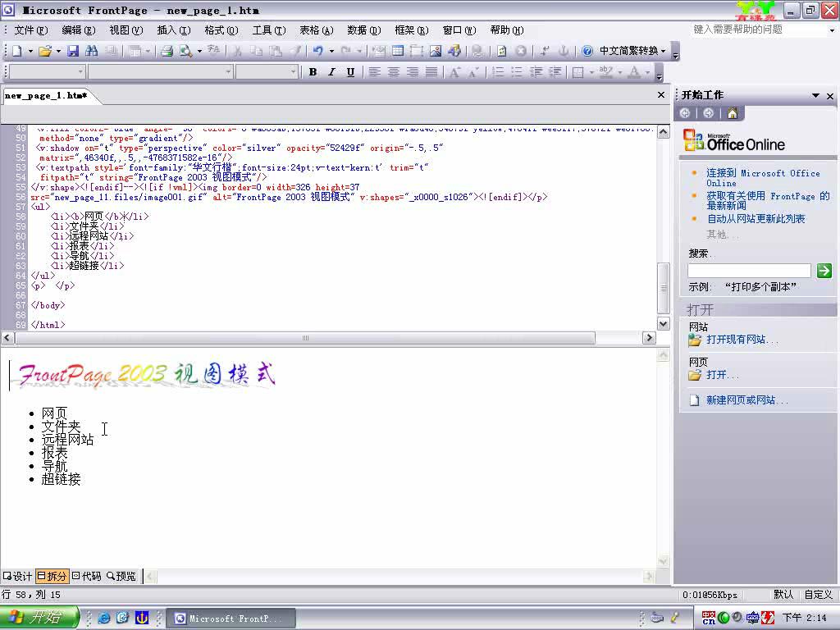Open the 插入(I) menu
This screenshot has width=840, height=630.
(174, 30)
